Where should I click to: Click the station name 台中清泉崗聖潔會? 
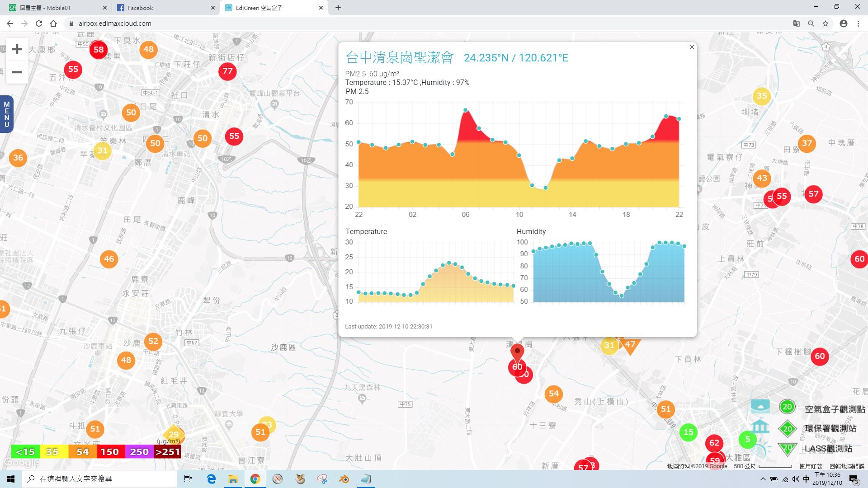pyautogui.click(x=399, y=58)
